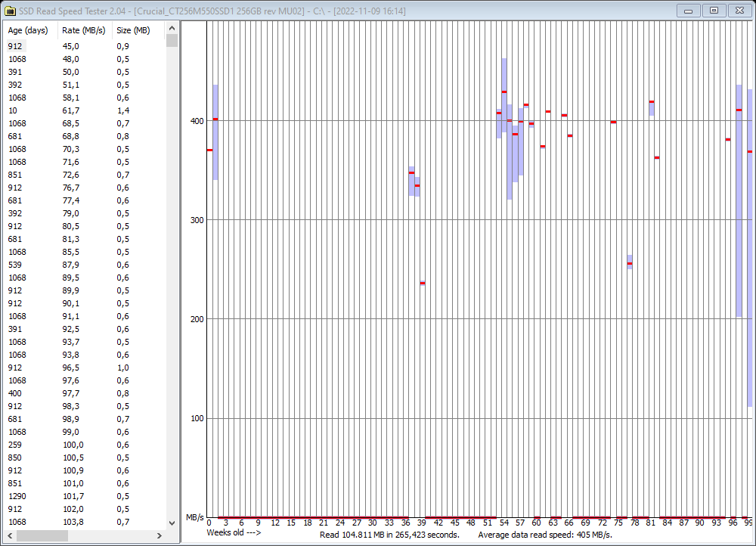This screenshot has height=546, width=756.
Task: Select the row with rate 91,1
Action: click(85, 316)
